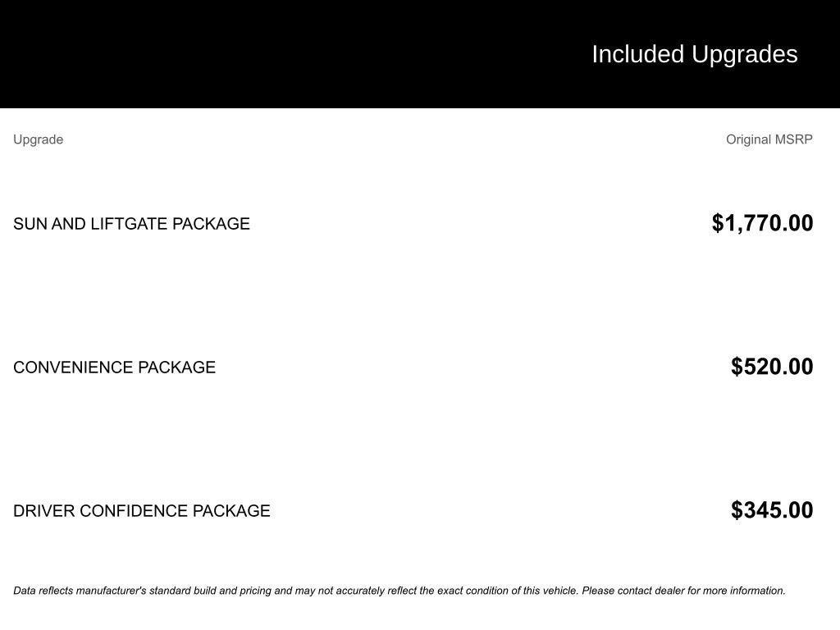The width and height of the screenshot is (840, 630).
Task: Click the empty left side of the black banner
Action: pos(246,54)
